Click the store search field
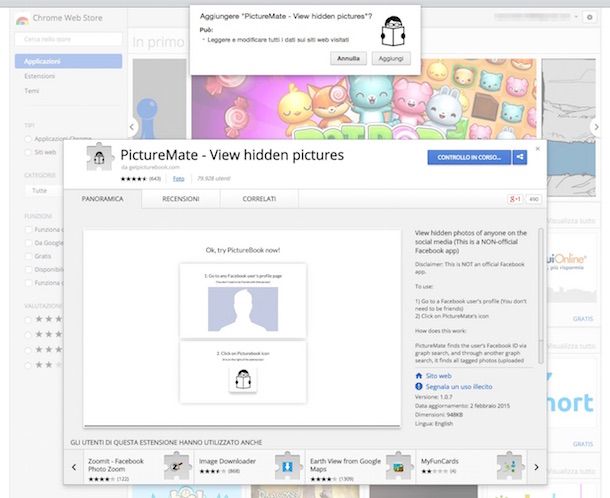Image resolution: width=610 pixels, height=498 pixels. click(x=68, y=39)
